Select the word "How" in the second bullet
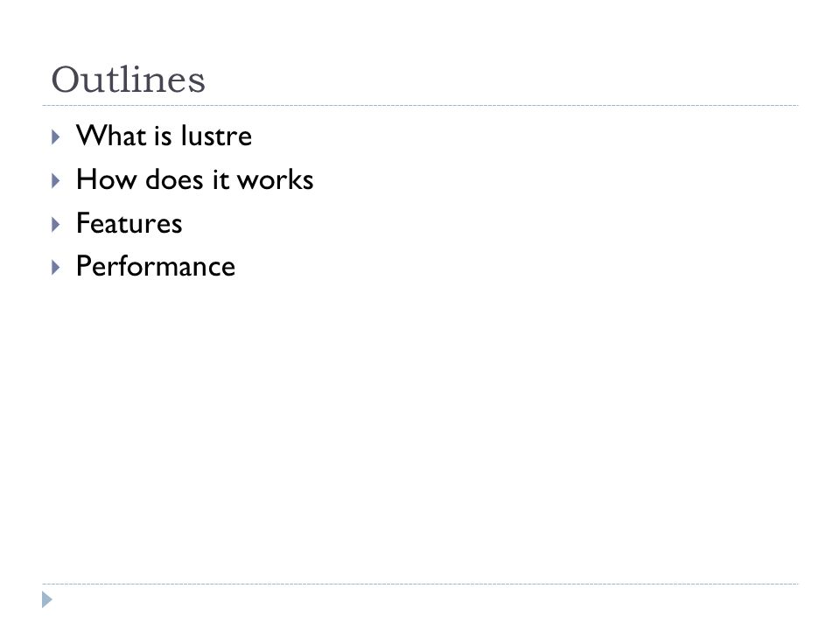840x630 pixels. (107, 179)
